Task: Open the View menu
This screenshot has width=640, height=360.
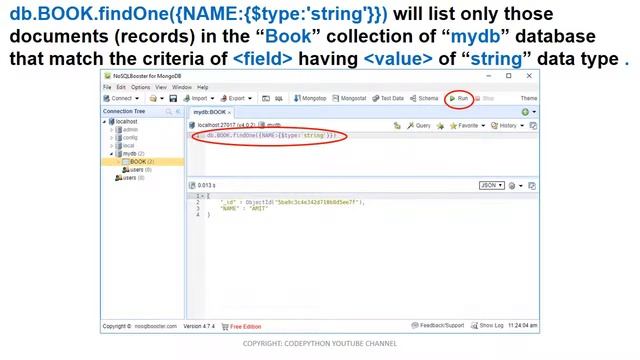Action: [161, 87]
